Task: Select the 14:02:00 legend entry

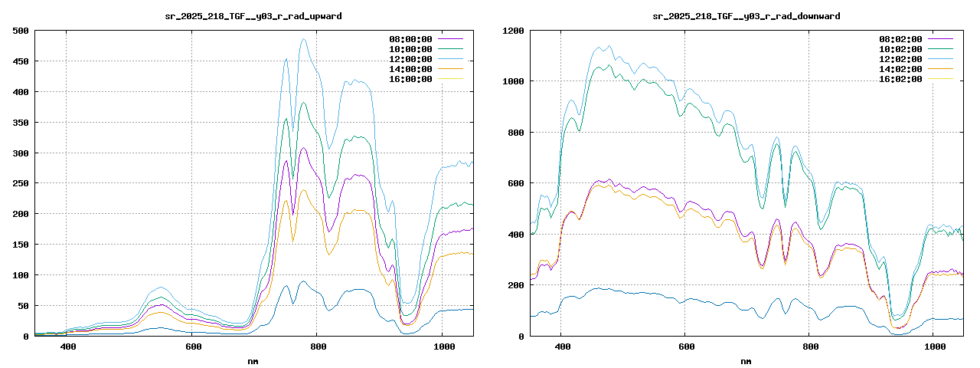Action: 916,68
